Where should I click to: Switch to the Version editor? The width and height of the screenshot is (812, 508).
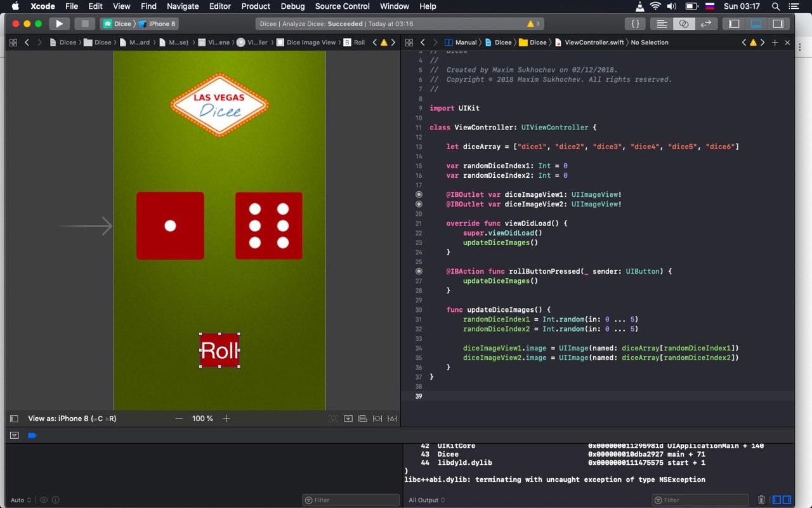pyautogui.click(x=705, y=23)
